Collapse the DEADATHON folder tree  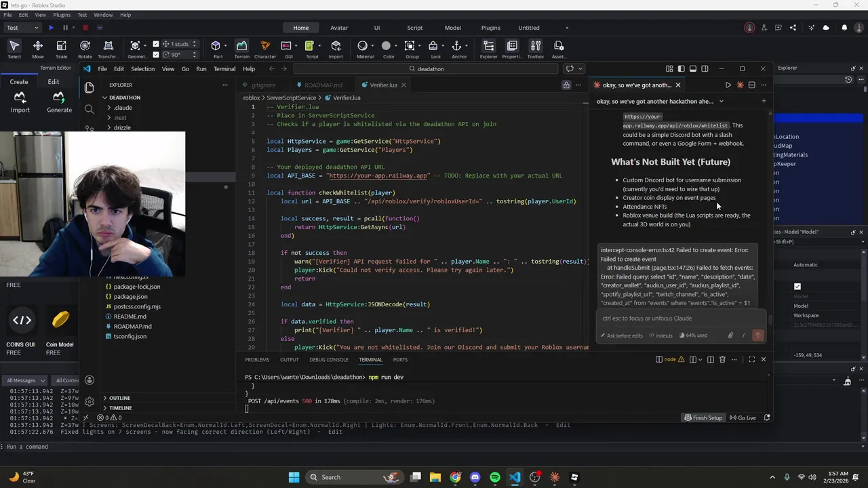[124, 98]
